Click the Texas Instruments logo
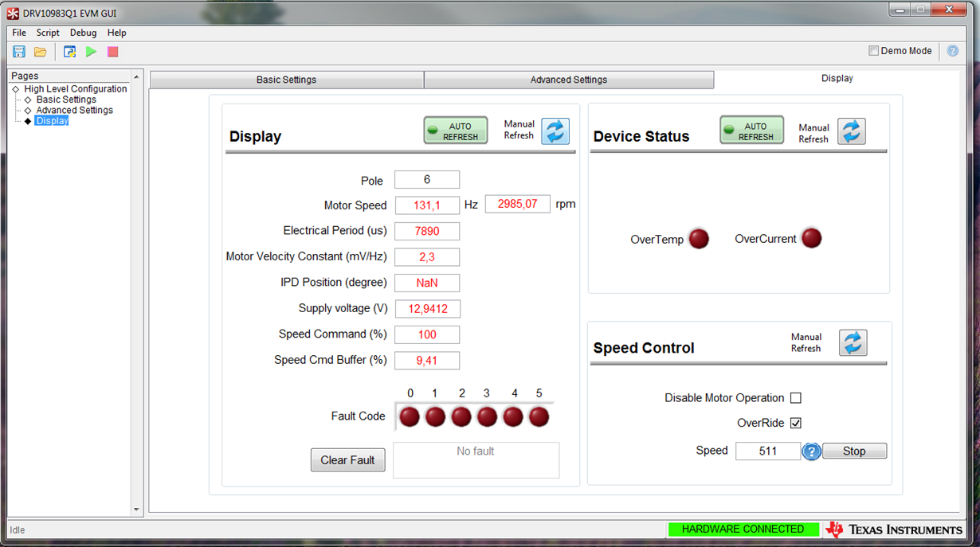The width and height of the screenshot is (980, 547). pos(894,529)
